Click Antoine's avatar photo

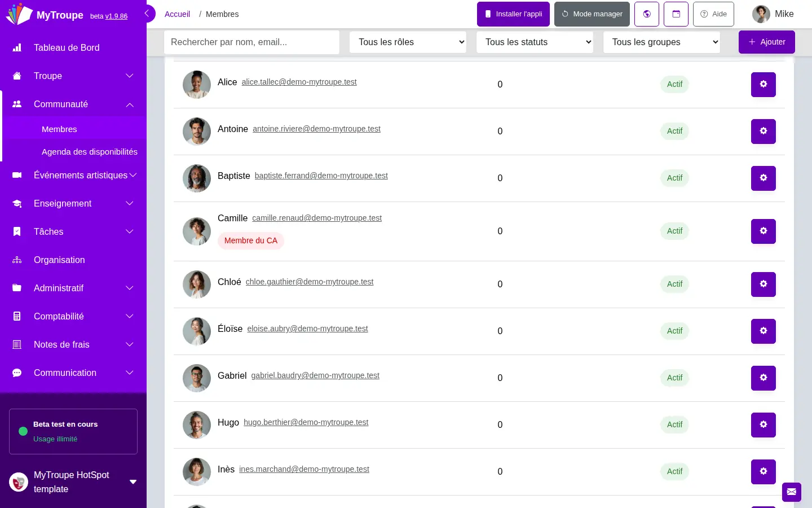(x=197, y=132)
